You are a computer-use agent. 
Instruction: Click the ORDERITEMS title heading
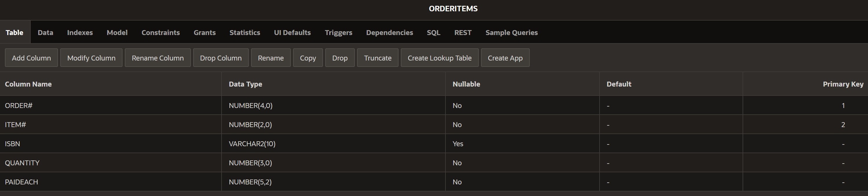[x=453, y=9]
